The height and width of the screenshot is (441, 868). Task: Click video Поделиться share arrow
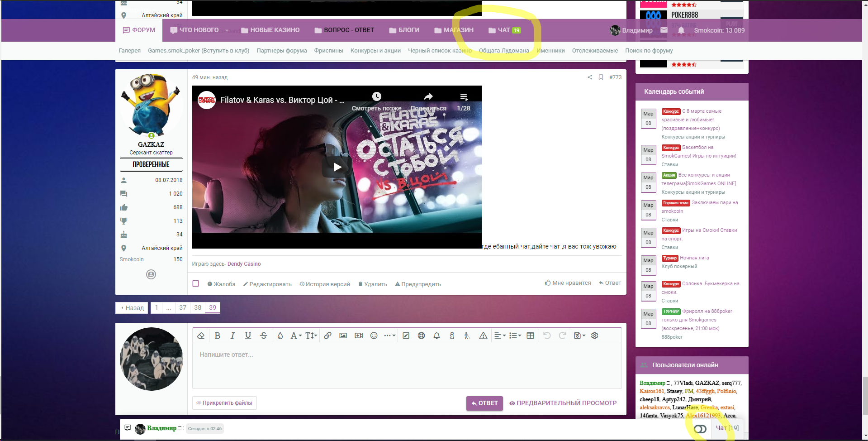coord(428,96)
